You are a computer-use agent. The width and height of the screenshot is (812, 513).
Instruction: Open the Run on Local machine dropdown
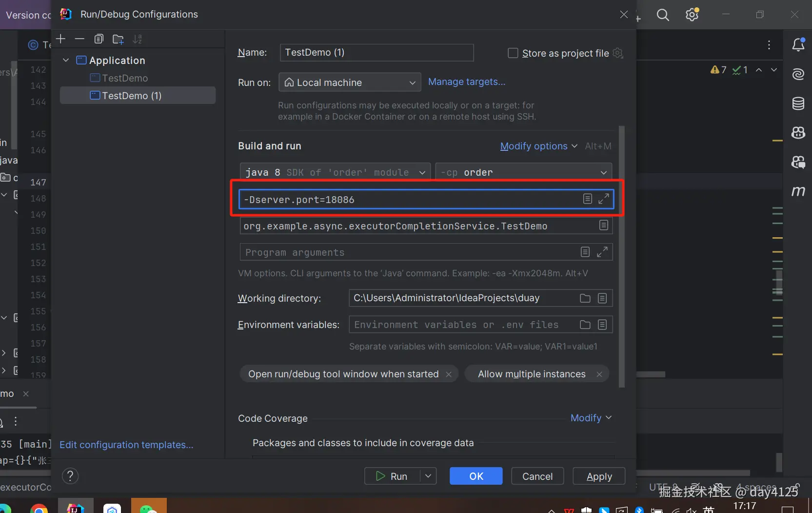350,82
